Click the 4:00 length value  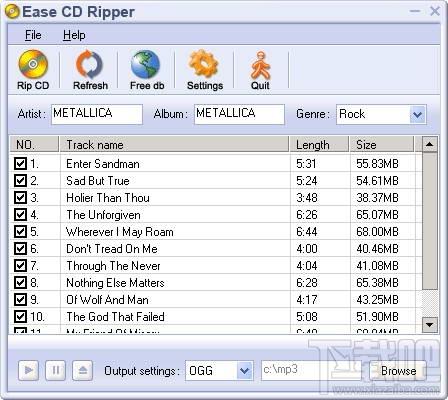click(307, 249)
